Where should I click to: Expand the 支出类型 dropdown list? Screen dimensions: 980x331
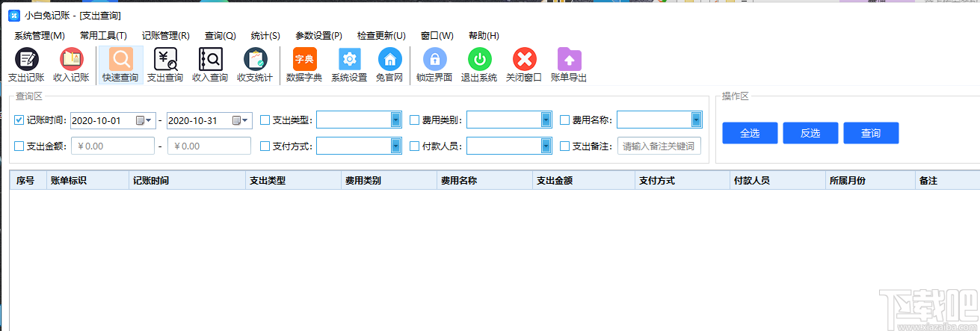[396, 120]
